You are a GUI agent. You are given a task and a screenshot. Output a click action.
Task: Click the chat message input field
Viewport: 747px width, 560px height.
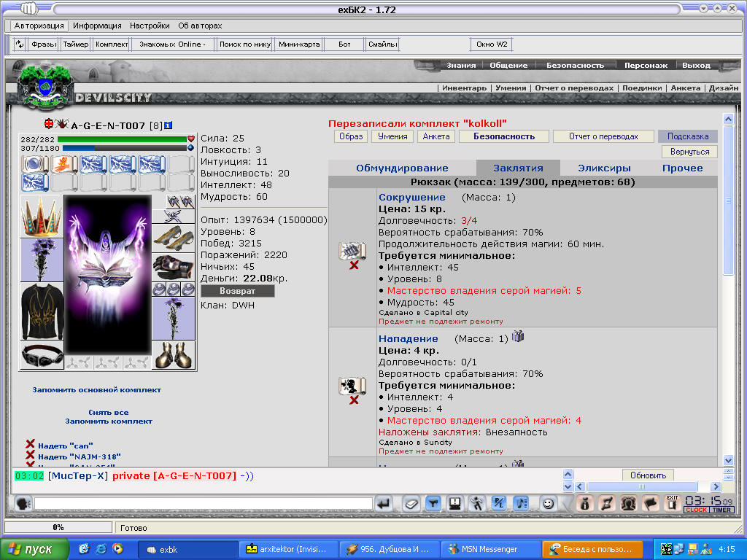pos(204,503)
